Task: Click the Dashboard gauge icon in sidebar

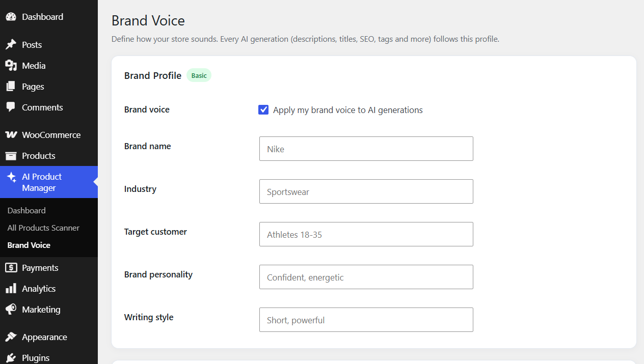Action: click(x=11, y=17)
